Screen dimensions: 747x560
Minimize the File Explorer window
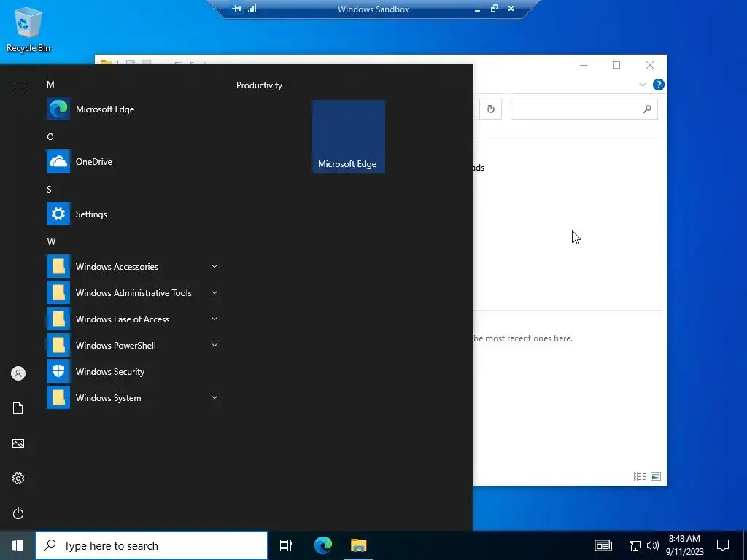[x=584, y=65]
